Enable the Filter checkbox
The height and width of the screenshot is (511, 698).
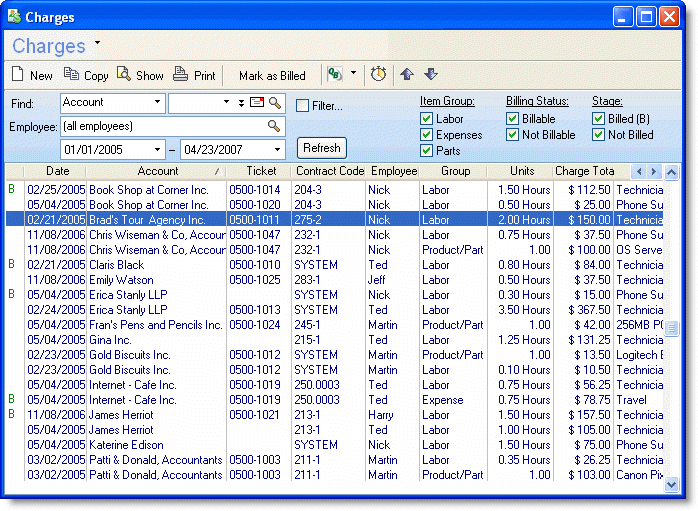pos(302,106)
